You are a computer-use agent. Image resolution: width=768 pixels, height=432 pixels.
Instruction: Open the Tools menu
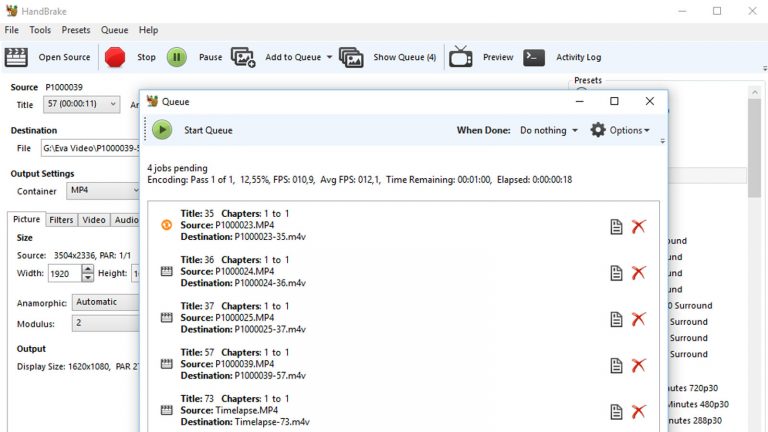click(40, 30)
